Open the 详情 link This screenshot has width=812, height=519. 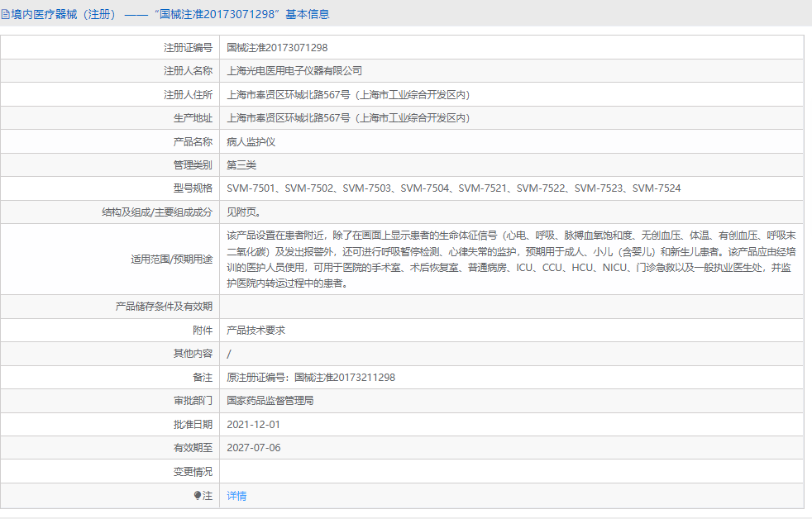point(236,496)
